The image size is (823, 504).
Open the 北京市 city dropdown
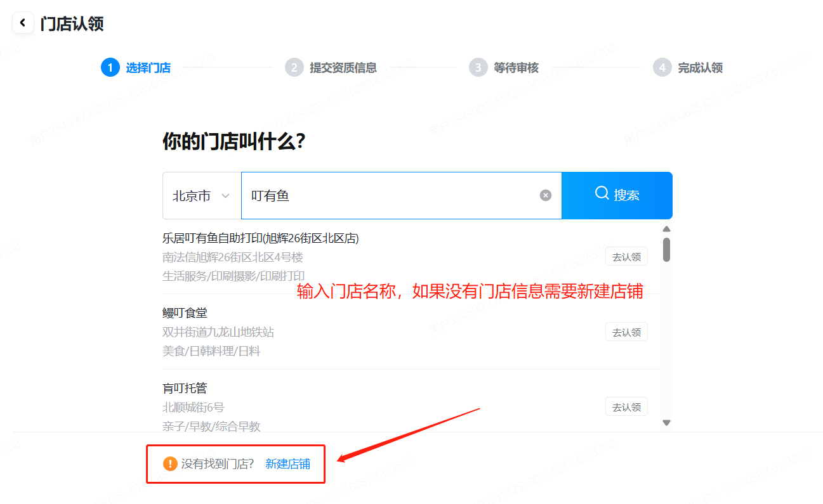tap(201, 196)
